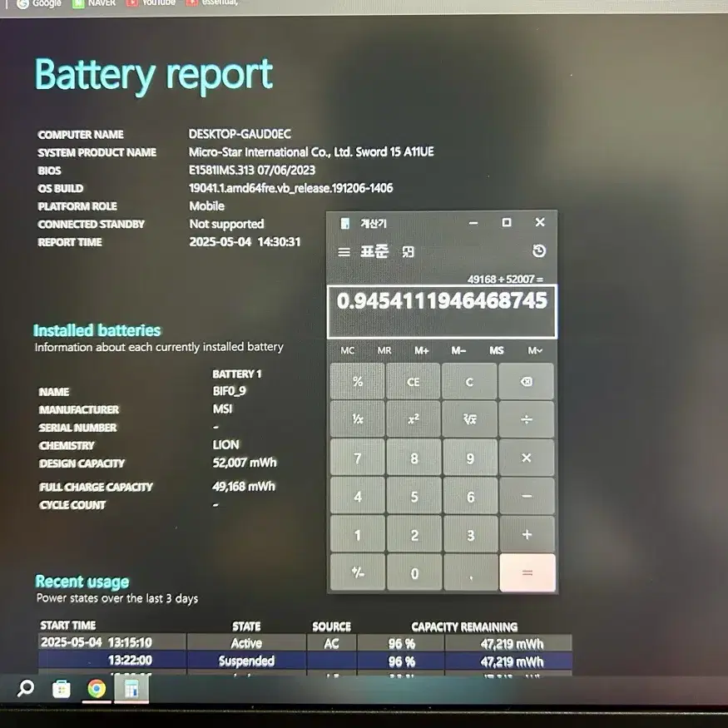Open Microsoft Store from the taskbar
The image size is (728, 728).
pyautogui.click(x=61, y=689)
